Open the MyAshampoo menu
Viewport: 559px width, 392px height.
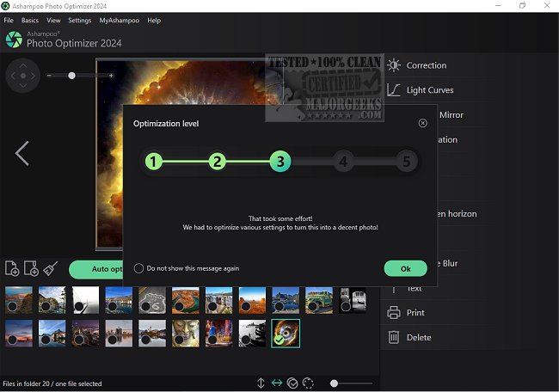[x=119, y=21]
